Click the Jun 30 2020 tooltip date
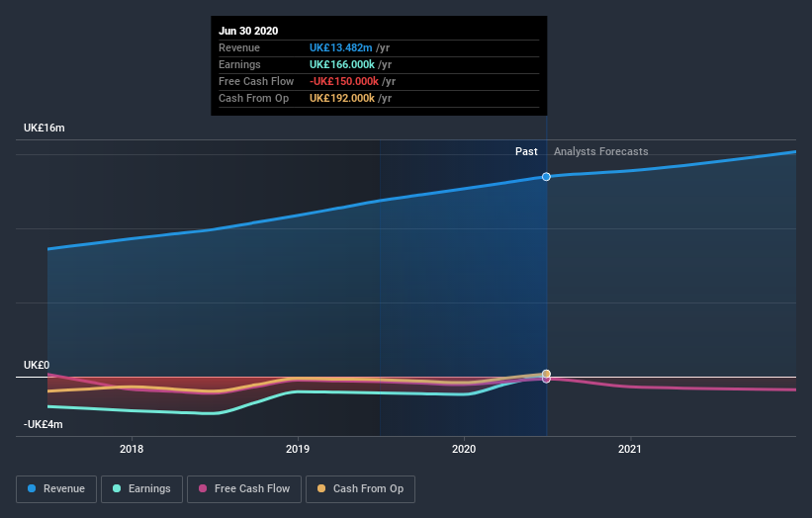This screenshot has height=518, width=812. 248,31
